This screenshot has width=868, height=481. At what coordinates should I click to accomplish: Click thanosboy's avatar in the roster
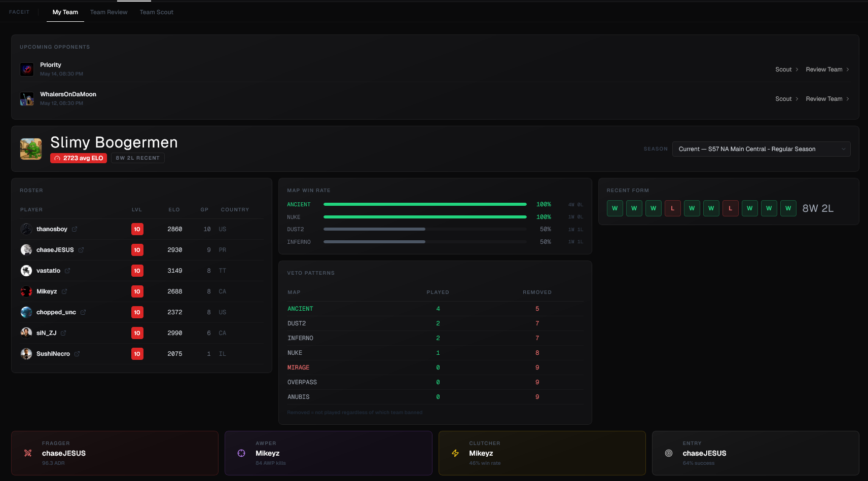click(26, 229)
